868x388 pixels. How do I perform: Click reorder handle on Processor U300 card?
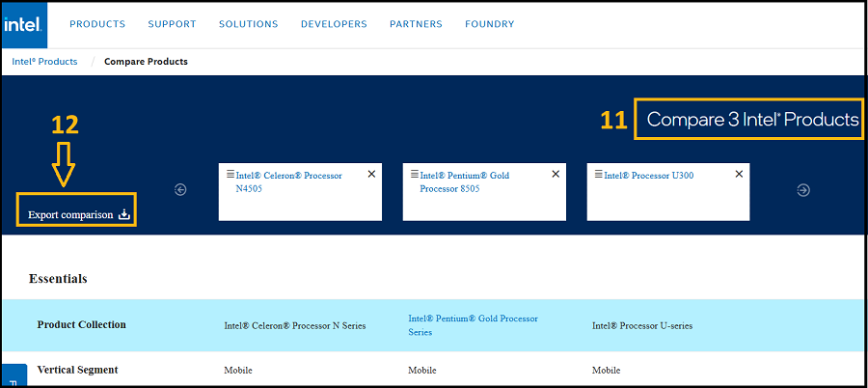tap(598, 174)
